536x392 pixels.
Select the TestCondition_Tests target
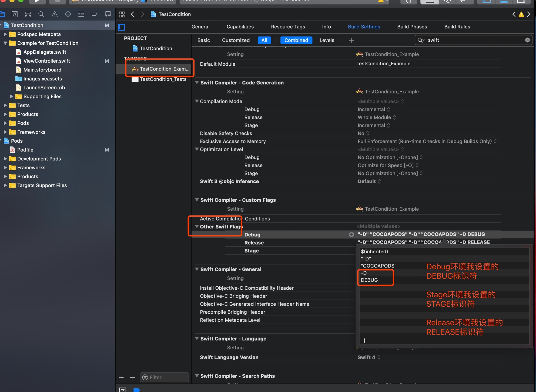click(163, 79)
